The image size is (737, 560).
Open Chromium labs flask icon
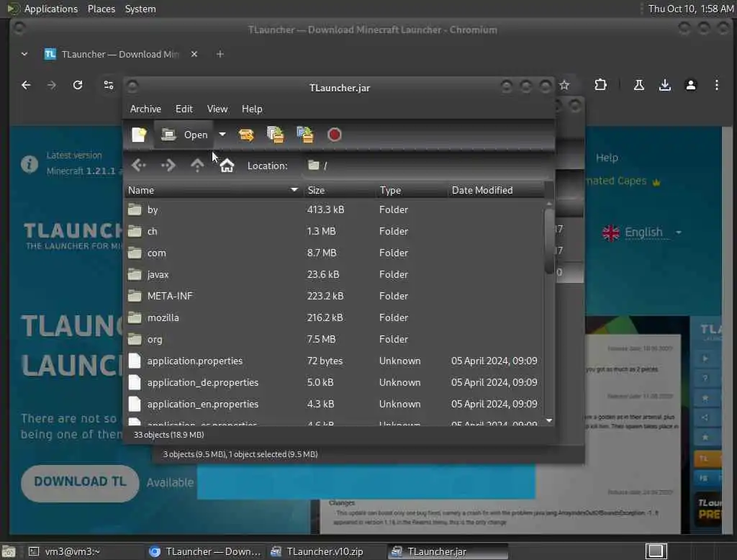tap(639, 85)
